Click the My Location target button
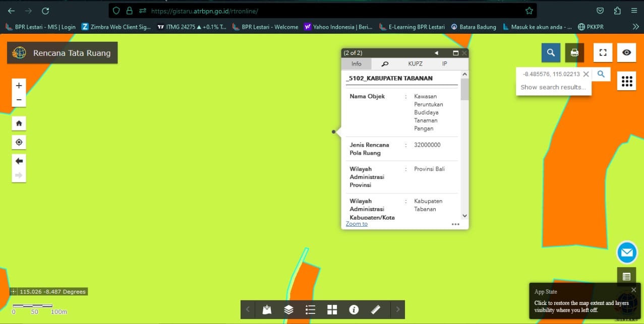This screenshot has height=324, width=644. click(x=19, y=142)
